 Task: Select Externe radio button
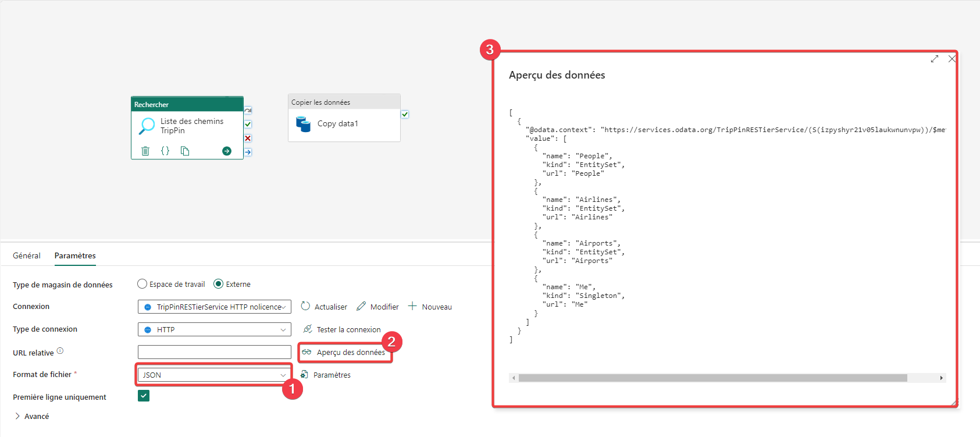[219, 284]
